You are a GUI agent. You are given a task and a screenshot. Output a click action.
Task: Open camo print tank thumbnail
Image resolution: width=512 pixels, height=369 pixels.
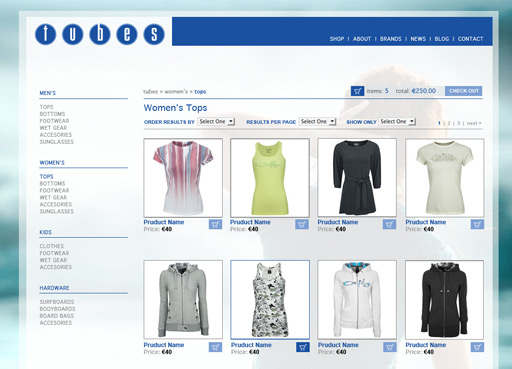click(x=270, y=300)
